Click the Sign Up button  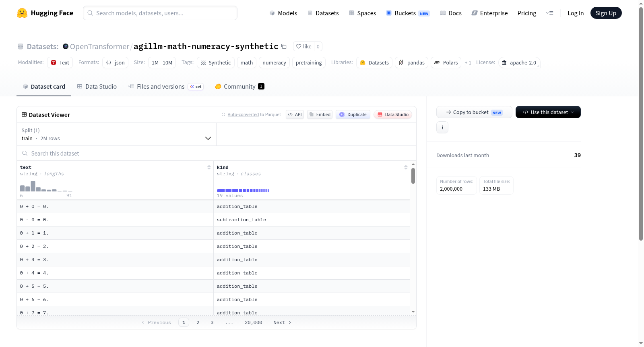click(x=606, y=13)
